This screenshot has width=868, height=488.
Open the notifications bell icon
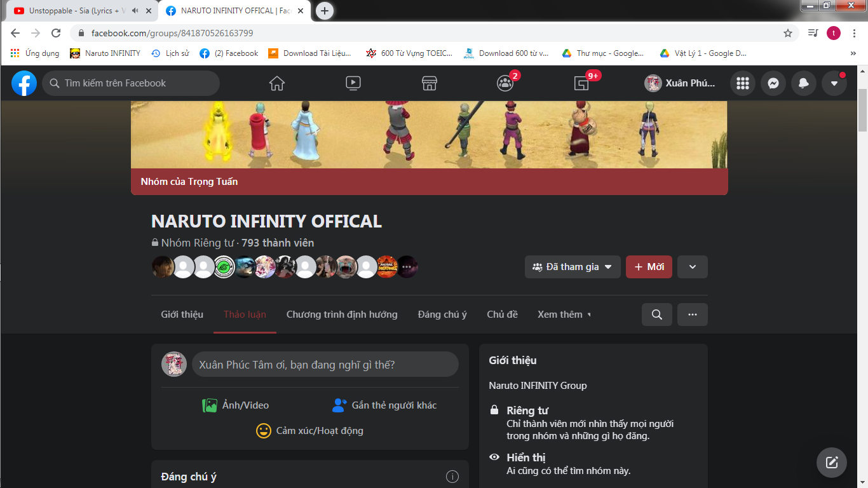[x=804, y=83]
